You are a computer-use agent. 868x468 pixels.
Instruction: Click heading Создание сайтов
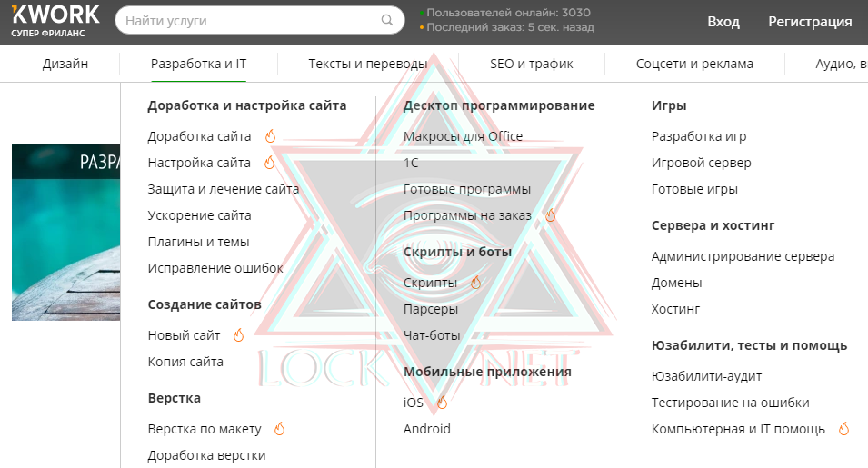[x=205, y=304]
